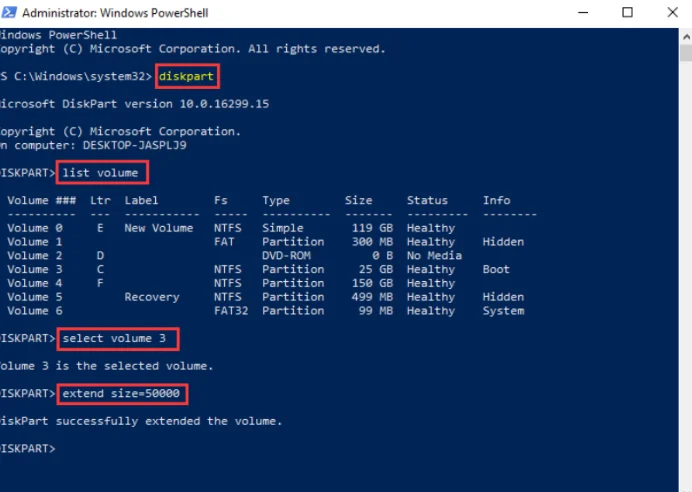692x492 pixels.
Task: Click 'All rights reserved.' copyright line
Action: 317,49
